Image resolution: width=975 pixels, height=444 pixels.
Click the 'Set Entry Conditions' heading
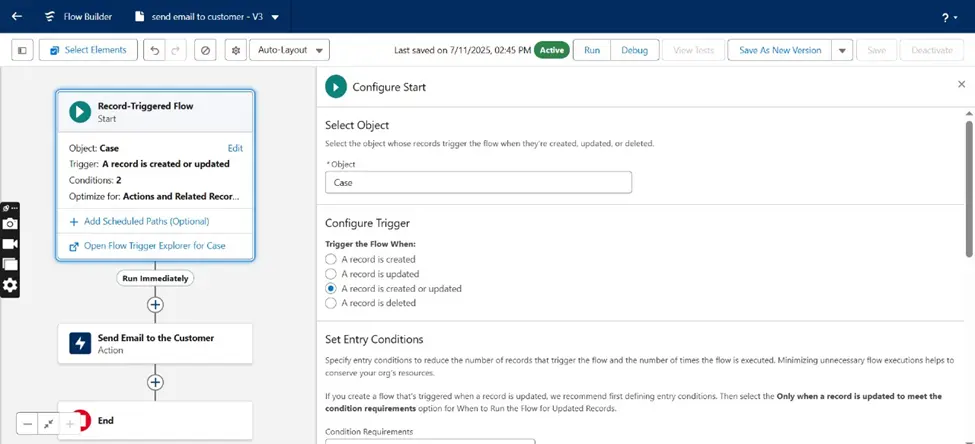pos(374,340)
